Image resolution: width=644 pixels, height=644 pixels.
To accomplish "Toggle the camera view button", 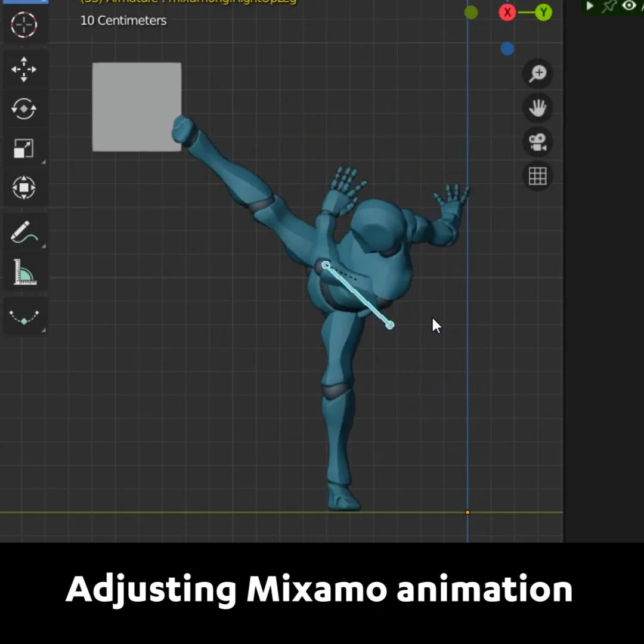I will pyautogui.click(x=538, y=142).
